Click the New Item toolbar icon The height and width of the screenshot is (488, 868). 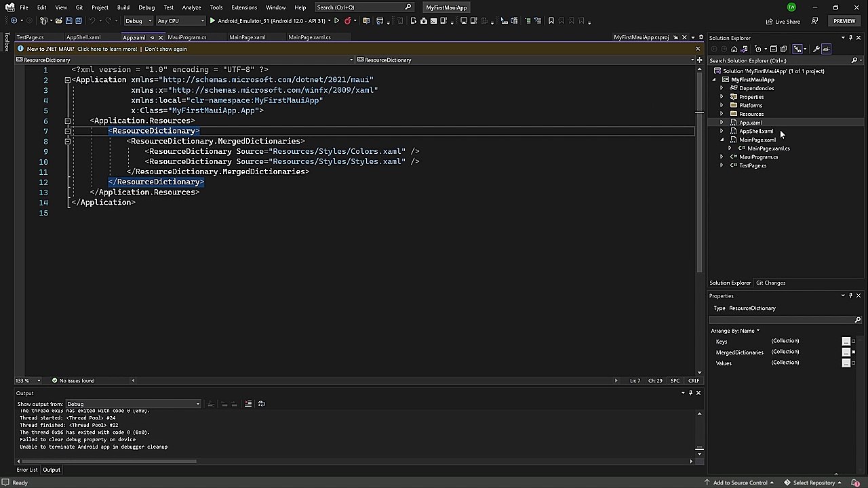click(44, 21)
